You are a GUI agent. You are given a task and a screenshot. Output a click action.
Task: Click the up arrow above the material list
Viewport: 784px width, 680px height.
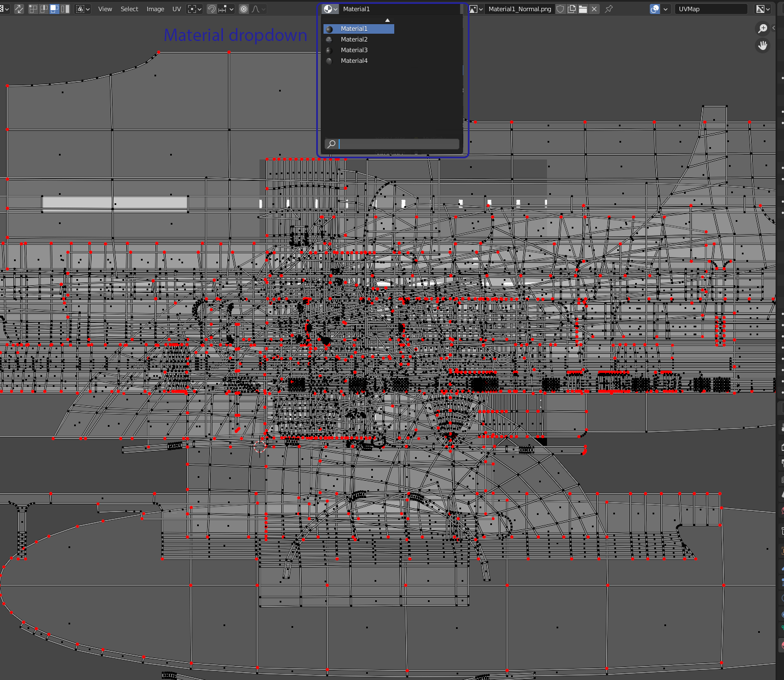tap(387, 20)
